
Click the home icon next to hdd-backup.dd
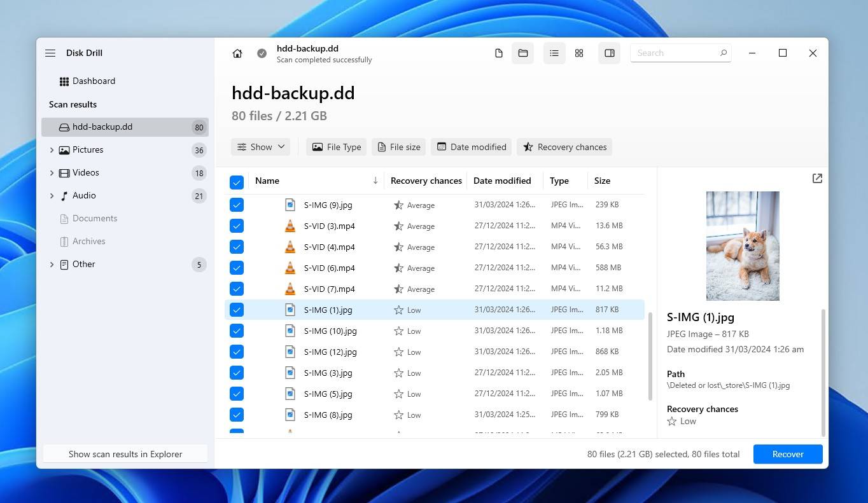coord(237,53)
